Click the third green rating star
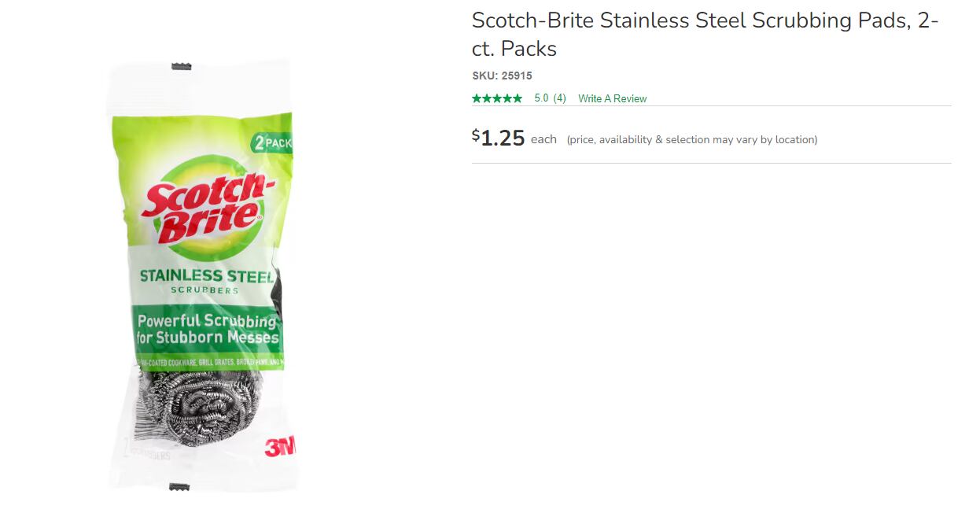Screen dimensions: 980x513 497,98
